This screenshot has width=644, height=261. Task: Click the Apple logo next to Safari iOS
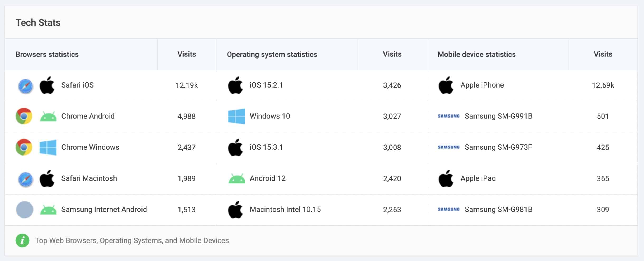coord(47,85)
